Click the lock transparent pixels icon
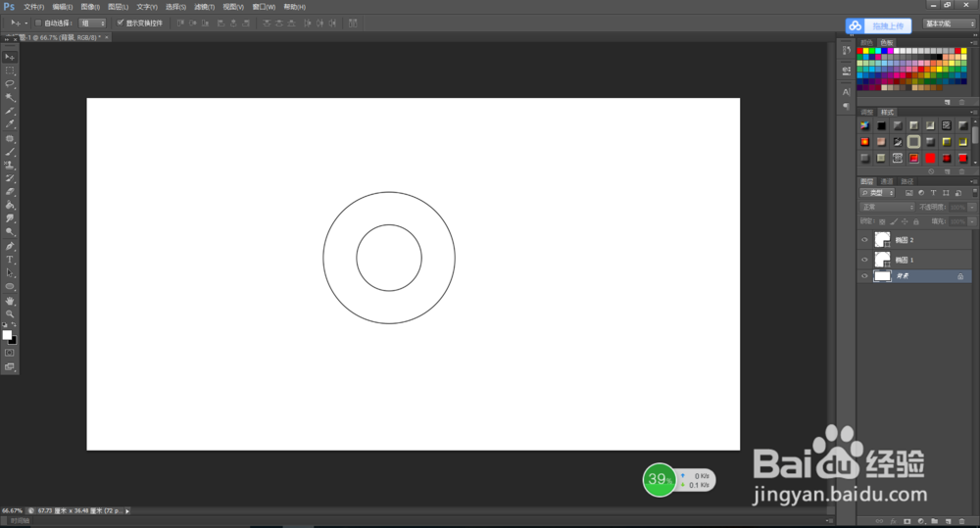The image size is (980, 528). click(x=882, y=221)
